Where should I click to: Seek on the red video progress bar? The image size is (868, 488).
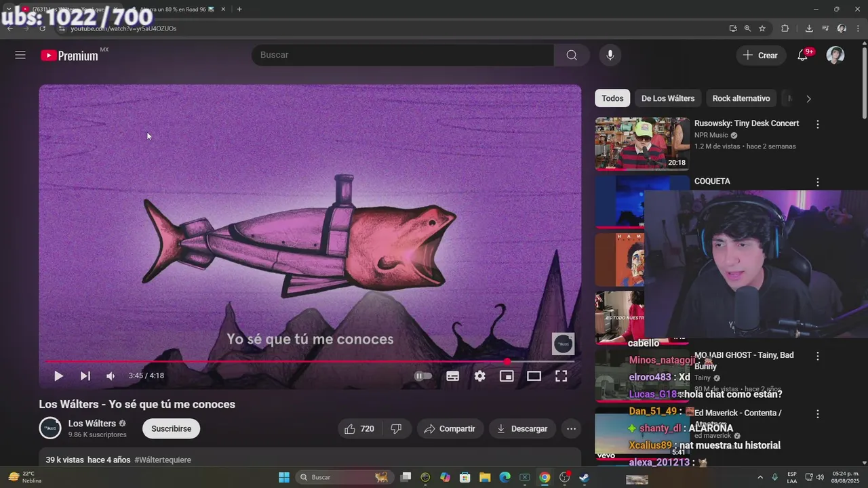click(x=310, y=361)
